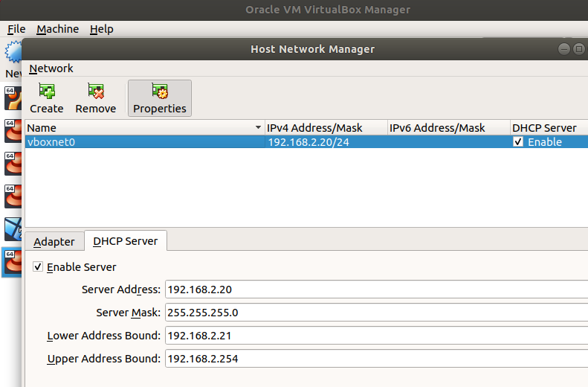The height and width of the screenshot is (387, 588).
Task: Click the Name column sort arrow
Action: [x=258, y=128]
